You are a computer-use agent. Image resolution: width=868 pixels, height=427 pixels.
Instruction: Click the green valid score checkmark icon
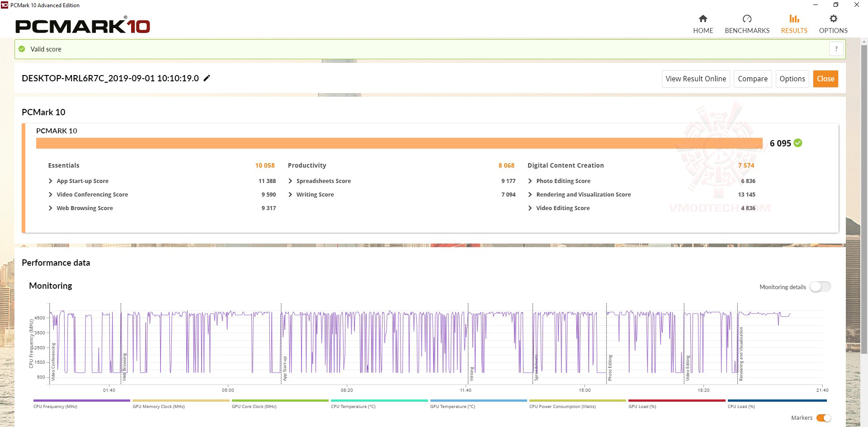[x=22, y=49]
